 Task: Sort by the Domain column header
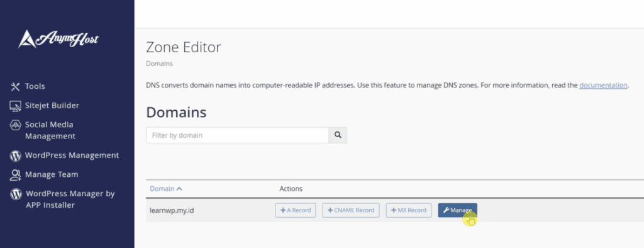166,189
